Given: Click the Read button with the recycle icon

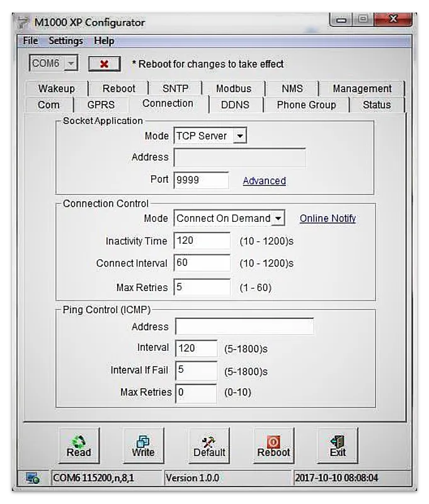Looking at the screenshot, I should coord(79,445).
